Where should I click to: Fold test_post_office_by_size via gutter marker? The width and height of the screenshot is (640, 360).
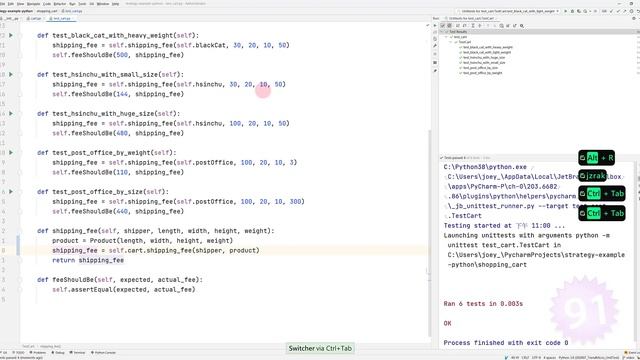(x=20, y=192)
